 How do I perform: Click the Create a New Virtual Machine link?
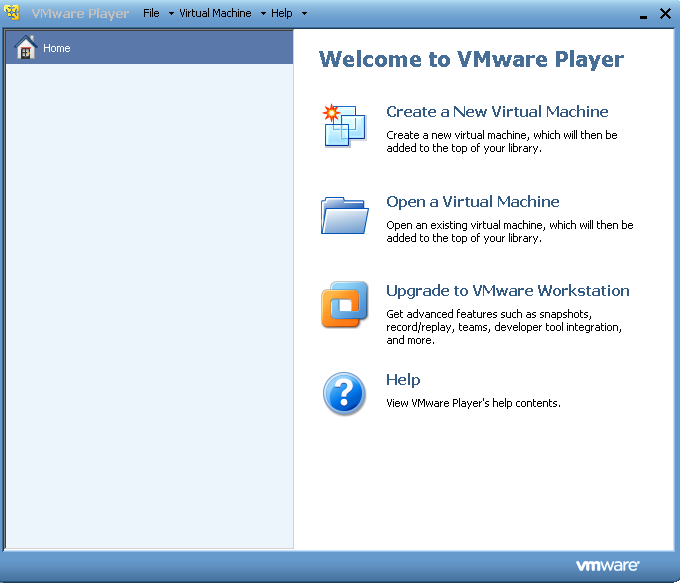click(497, 111)
